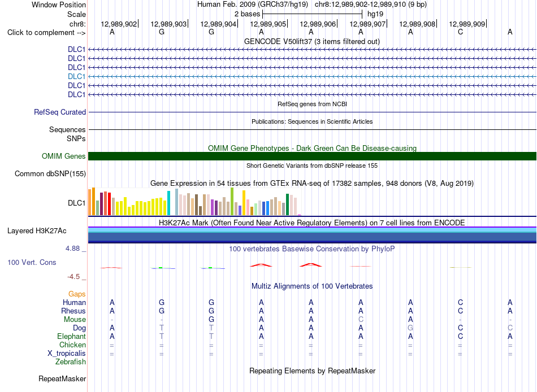The image size is (537, 392).
Task: Open the Common dbSNP(155) track label
Action: 50,173
